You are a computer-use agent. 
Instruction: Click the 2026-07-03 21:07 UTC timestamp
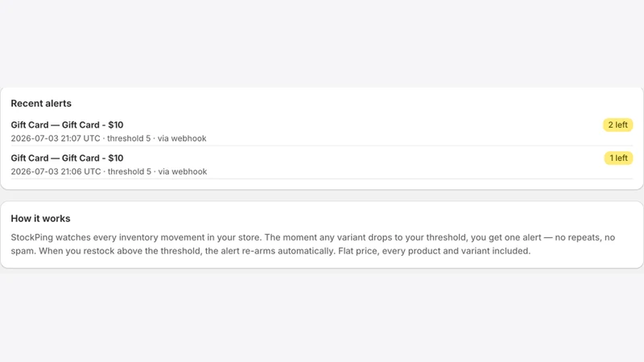click(56, 138)
